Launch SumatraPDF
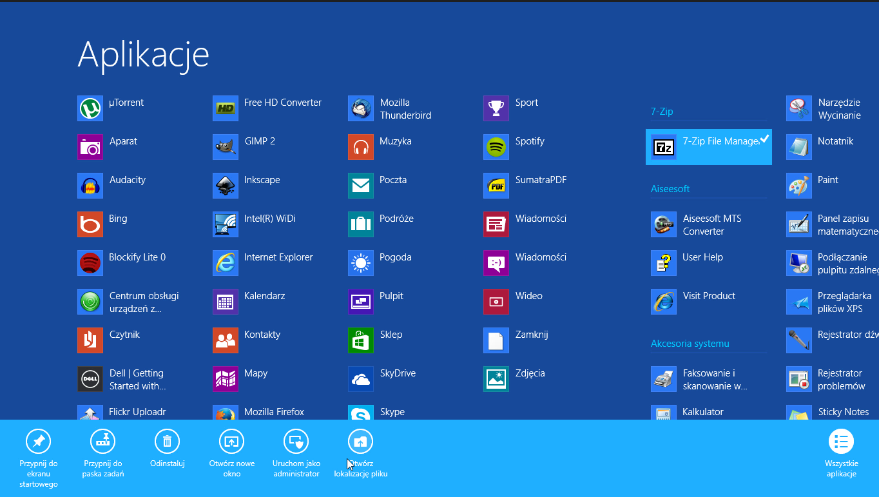 click(x=496, y=185)
